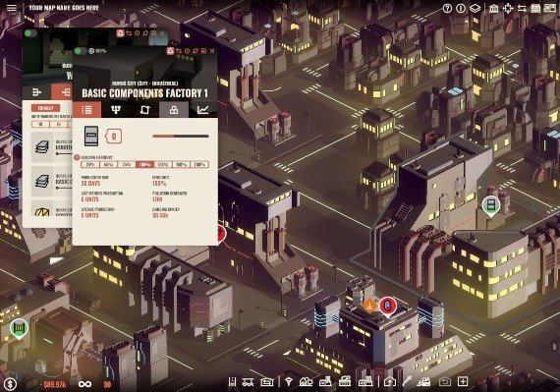560x392 pixels.
Task: Click the YOUR MAP NAME GOES HERE title
Action: 64,8
